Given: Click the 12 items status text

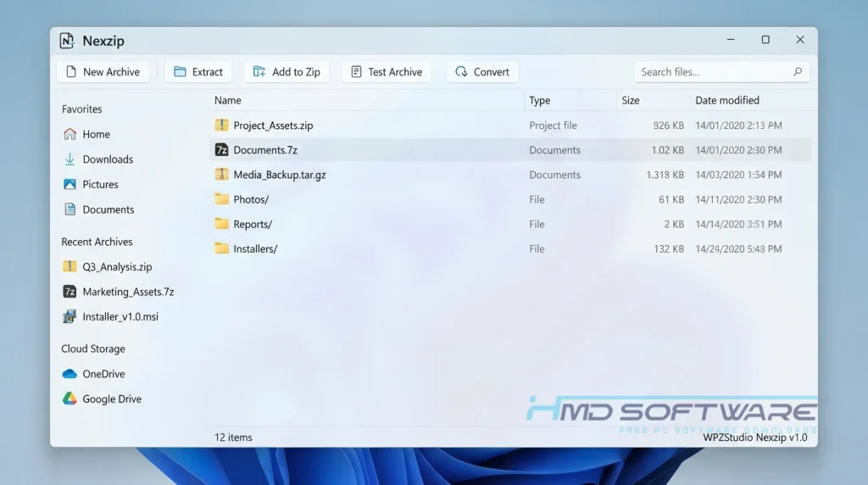Looking at the screenshot, I should pyautogui.click(x=233, y=438).
